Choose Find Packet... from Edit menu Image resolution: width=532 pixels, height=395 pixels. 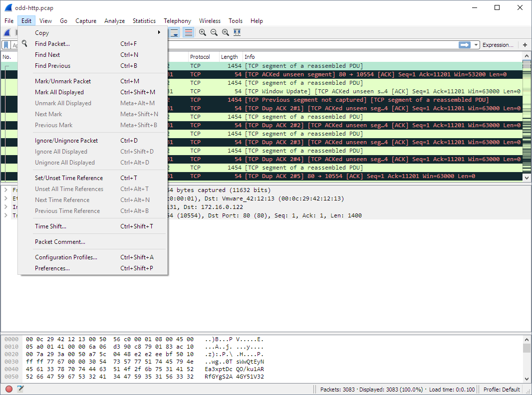coord(52,44)
